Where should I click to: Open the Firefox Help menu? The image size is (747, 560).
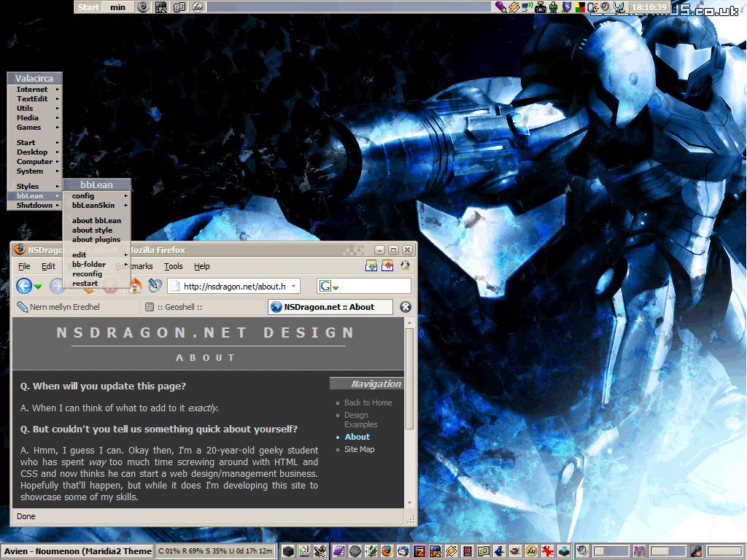point(202,266)
